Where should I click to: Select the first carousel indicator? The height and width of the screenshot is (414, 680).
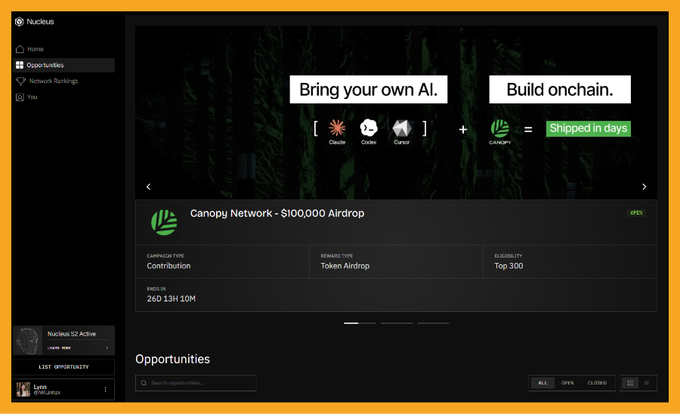(x=360, y=323)
